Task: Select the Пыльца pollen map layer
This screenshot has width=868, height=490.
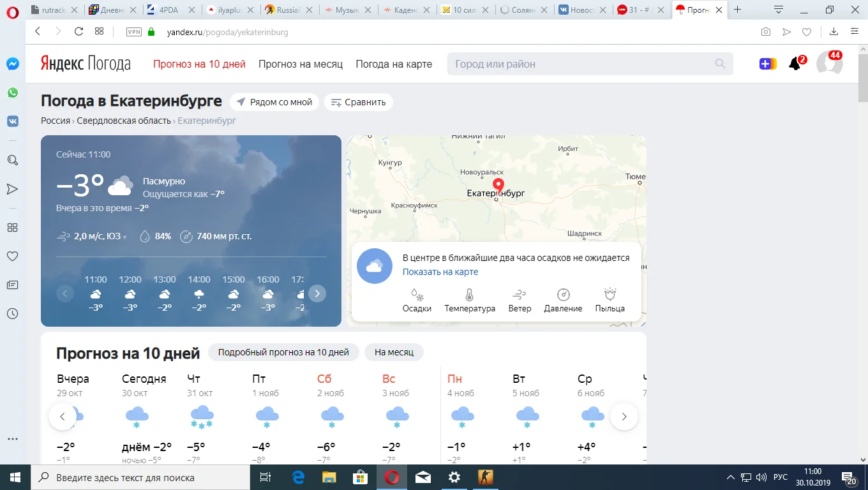Action: pos(610,300)
